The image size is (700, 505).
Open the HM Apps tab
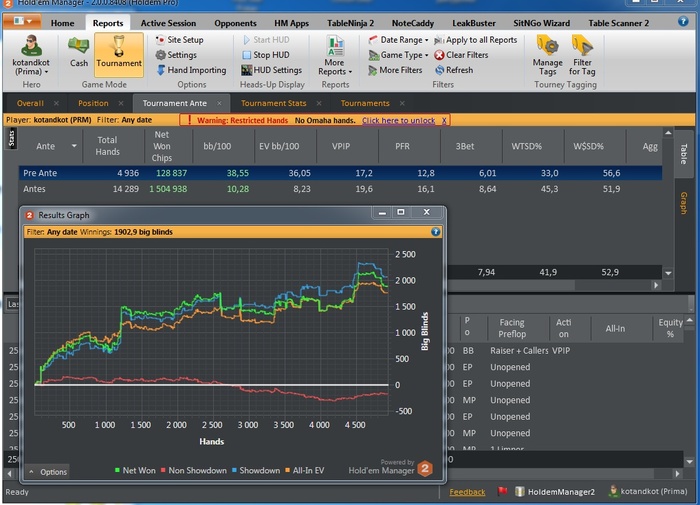pyautogui.click(x=292, y=23)
